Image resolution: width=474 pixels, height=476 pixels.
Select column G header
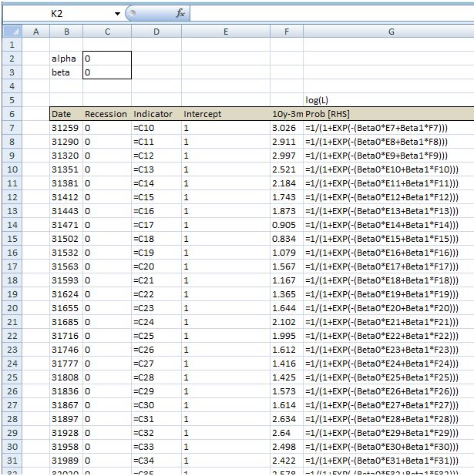coord(391,31)
